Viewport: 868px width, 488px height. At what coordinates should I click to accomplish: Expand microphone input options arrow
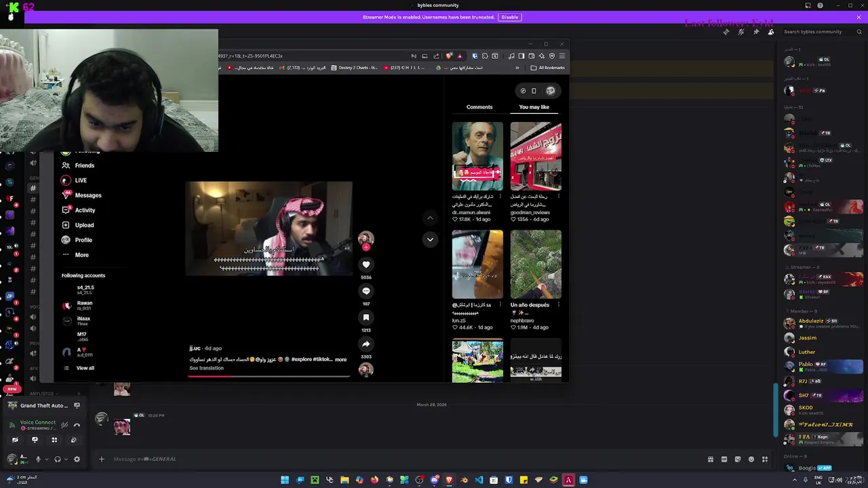(46, 460)
